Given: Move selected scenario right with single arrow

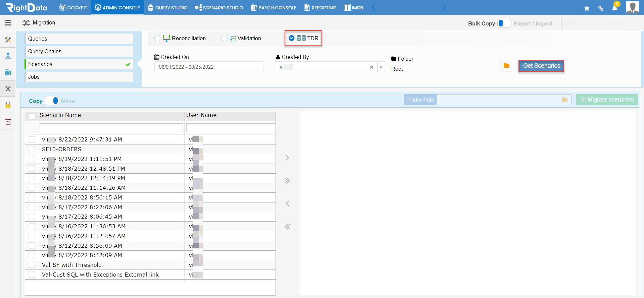Looking at the screenshot, I should point(287,158).
